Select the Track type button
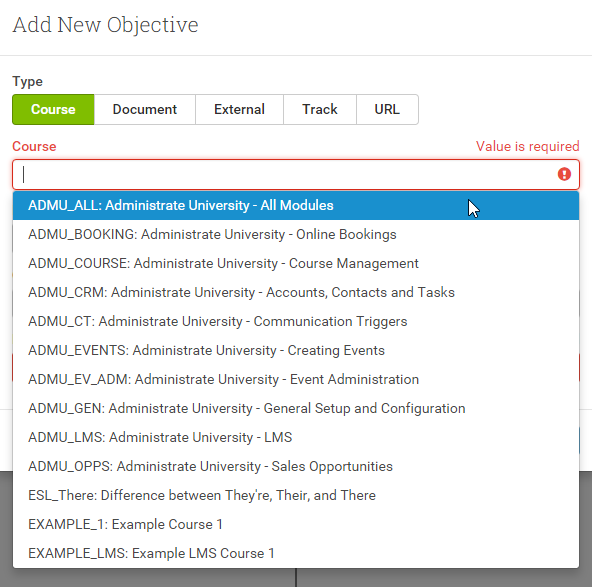 320,109
